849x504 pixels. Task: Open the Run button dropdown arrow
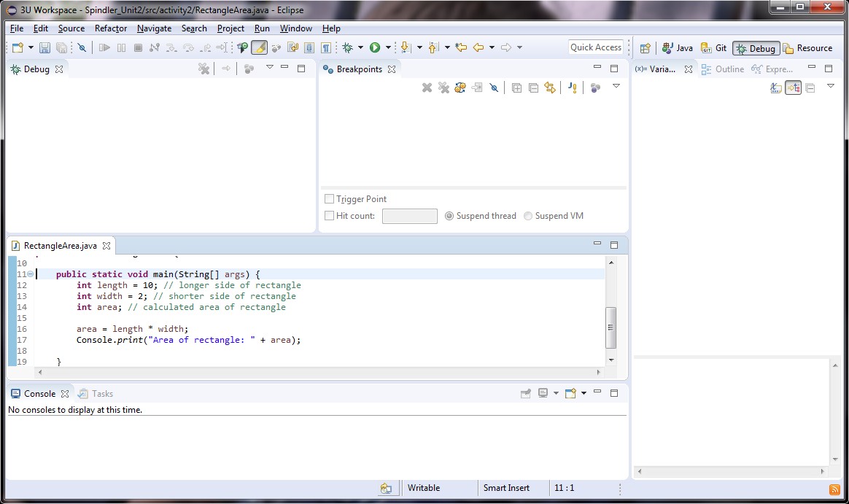tap(388, 47)
